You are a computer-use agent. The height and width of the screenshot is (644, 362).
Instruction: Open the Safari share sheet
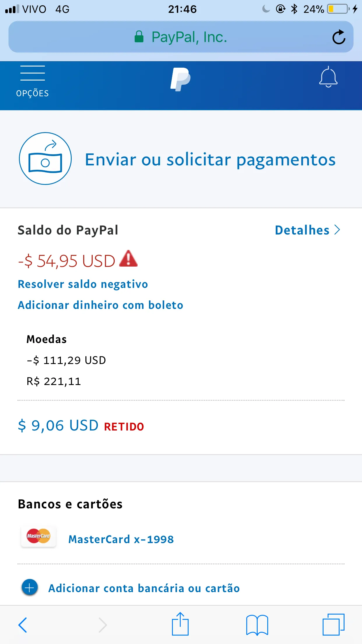[180, 624]
